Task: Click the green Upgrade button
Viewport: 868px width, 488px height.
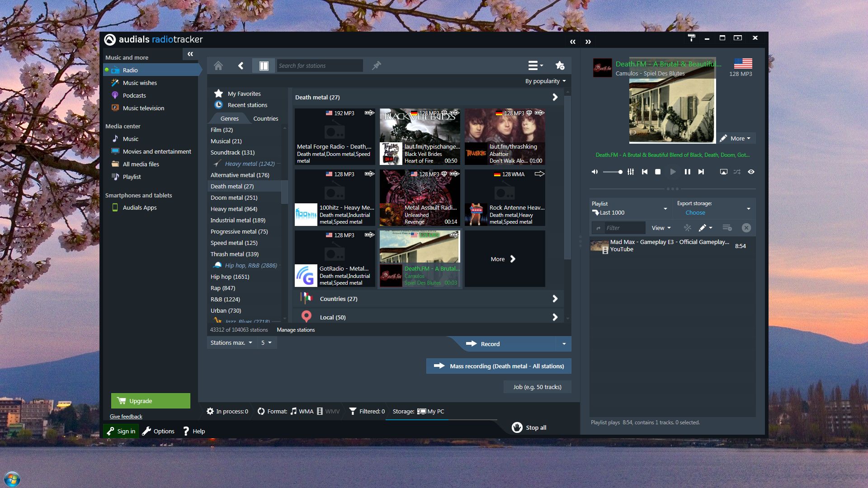Action: click(151, 401)
